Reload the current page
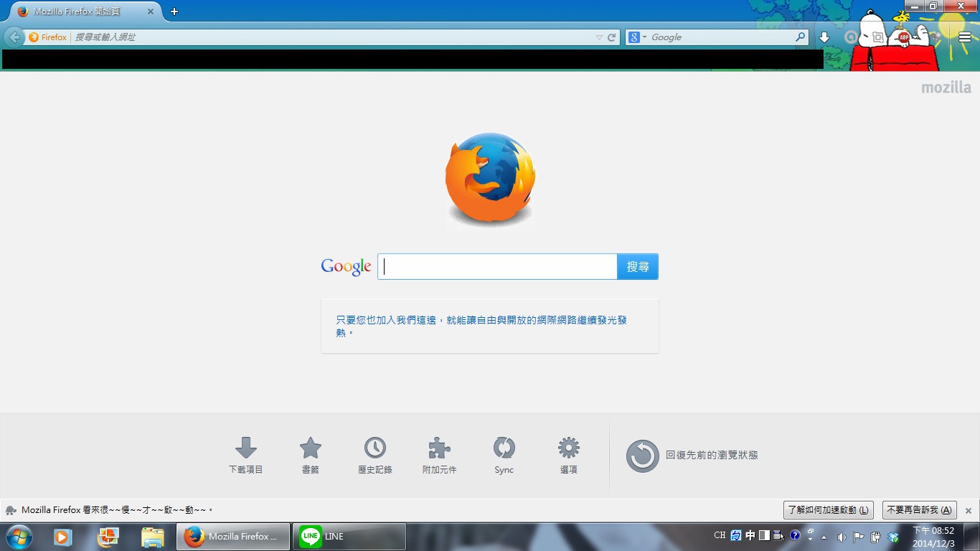Image resolution: width=980 pixels, height=551 pixels. pos(612,37)
